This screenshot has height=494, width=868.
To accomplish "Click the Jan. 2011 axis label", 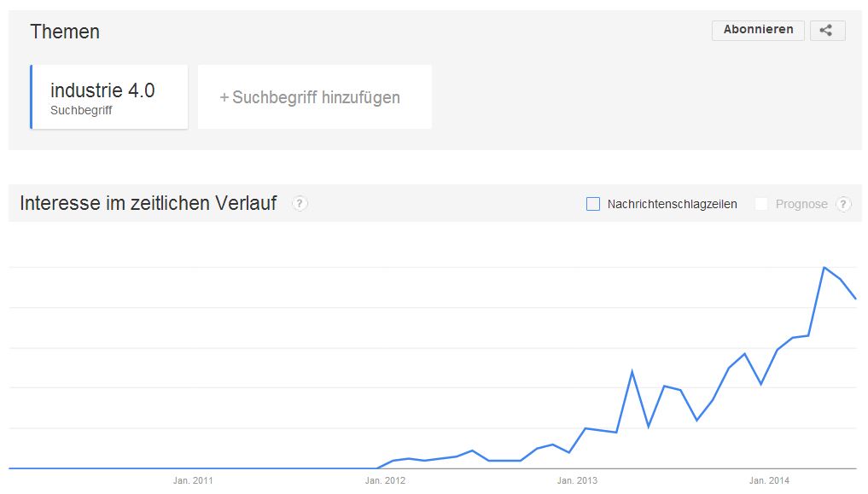I will pyautogui.click(x=193, y=480).
